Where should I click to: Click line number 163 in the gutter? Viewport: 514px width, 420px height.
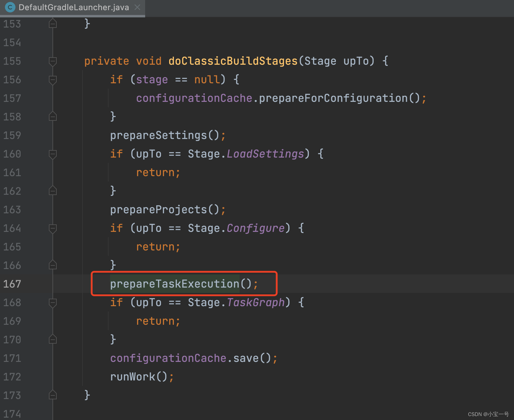[12, 209]
